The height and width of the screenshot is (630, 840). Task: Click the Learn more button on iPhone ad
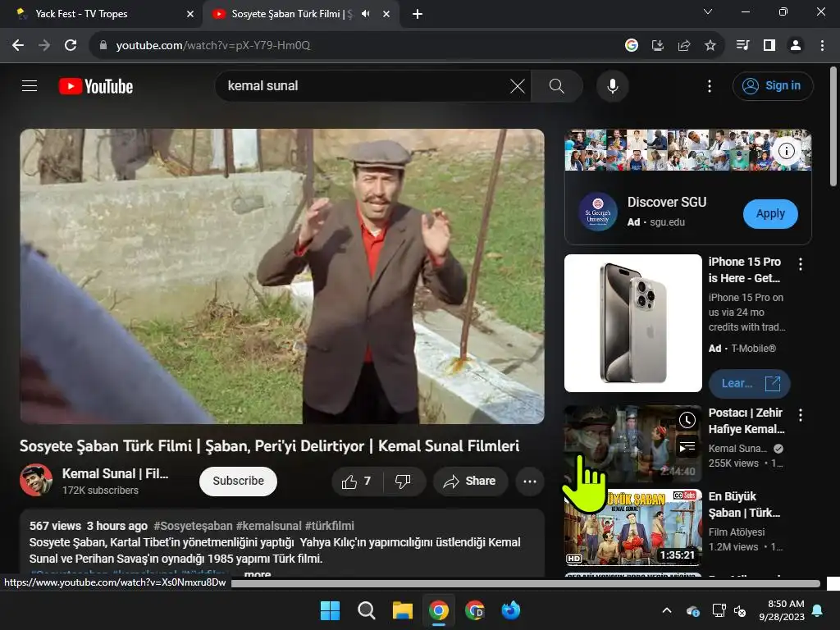[749, 384]
